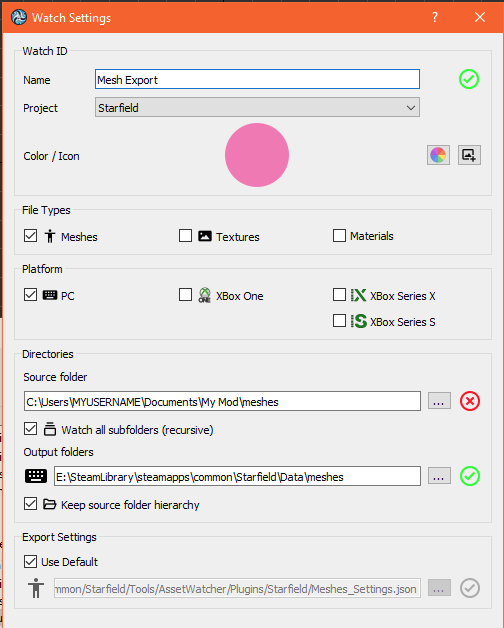Click the Project label
Viewport: 504px width, 628px height.
click(x=40, y=108)
